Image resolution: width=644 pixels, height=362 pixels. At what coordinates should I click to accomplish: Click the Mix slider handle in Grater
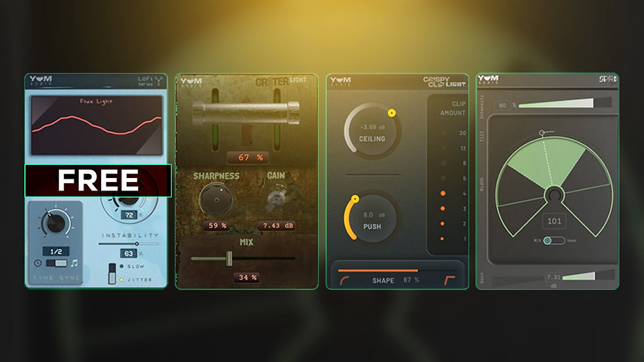click(x=229, y=259)
